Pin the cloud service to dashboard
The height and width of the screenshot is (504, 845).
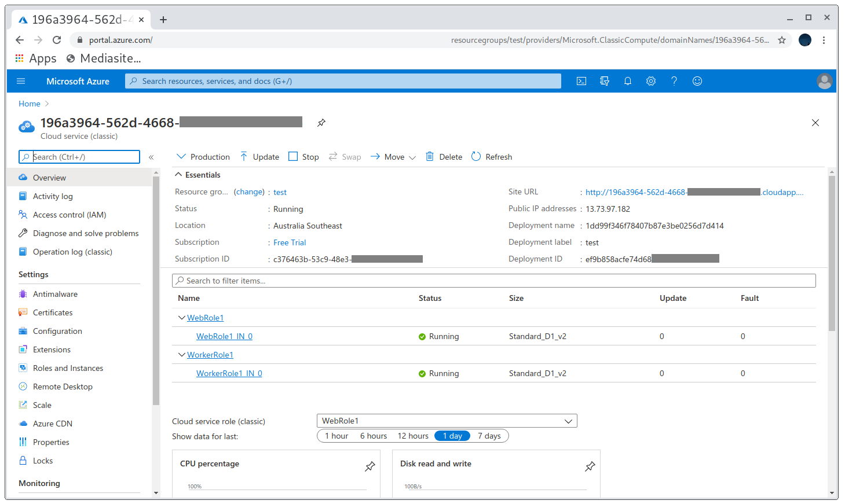click(321, 123)
